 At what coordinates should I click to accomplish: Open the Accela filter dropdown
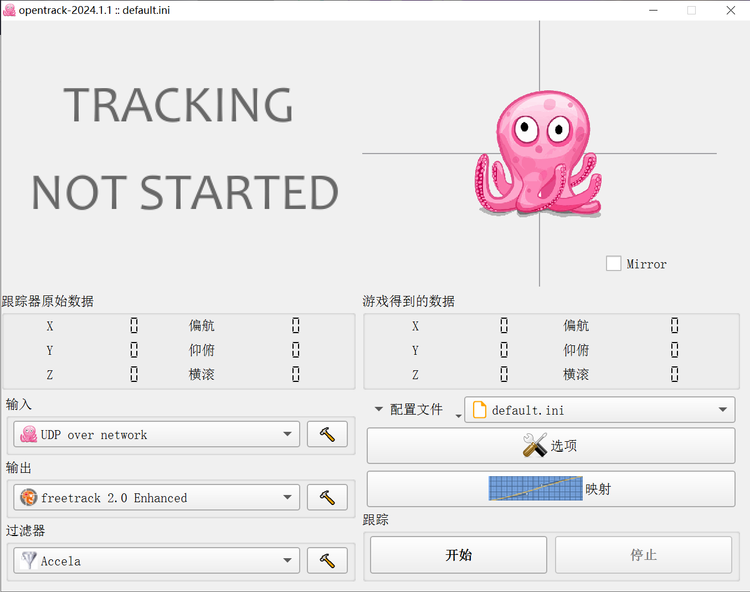click(x=156, y=560)
